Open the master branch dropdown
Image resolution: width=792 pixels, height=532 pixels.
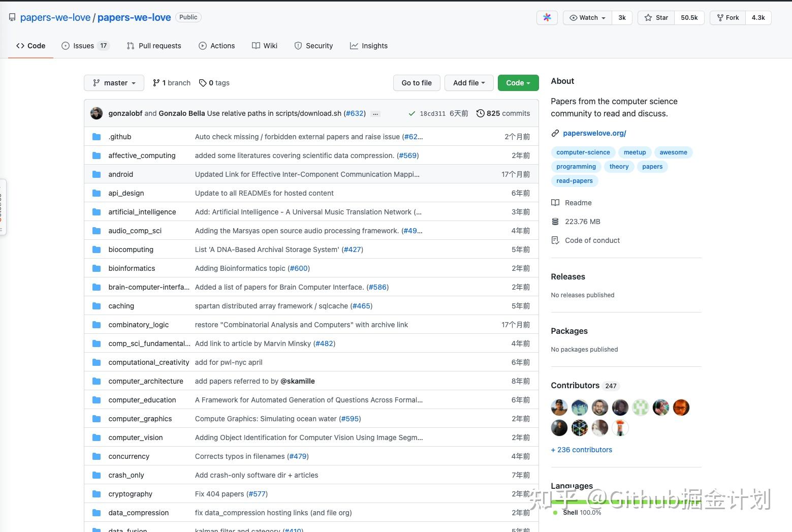(114, 83)
